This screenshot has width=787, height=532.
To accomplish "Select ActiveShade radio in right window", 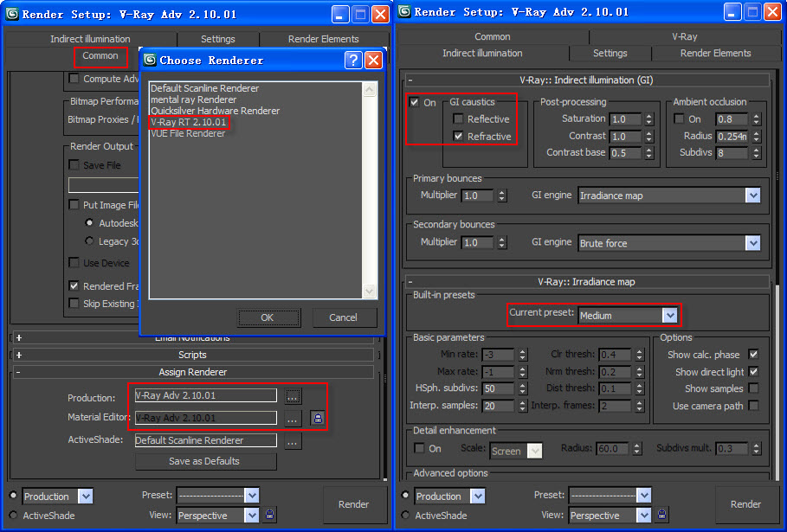I will (x=405, y=515).
